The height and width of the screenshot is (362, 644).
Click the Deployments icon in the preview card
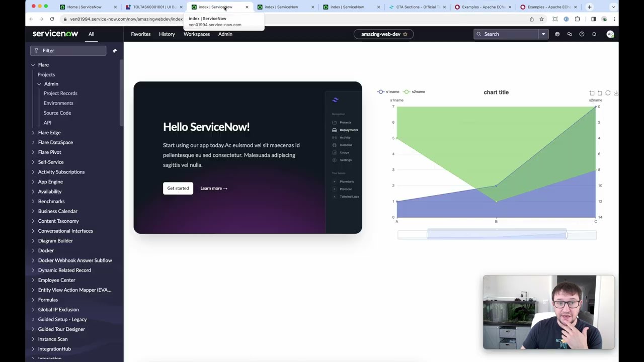(334, 130)
